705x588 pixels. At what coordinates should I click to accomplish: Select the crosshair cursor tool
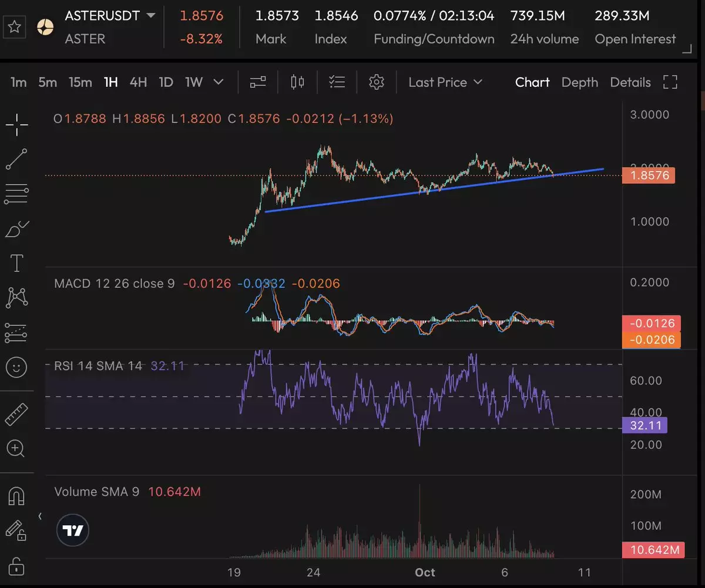click(x=16, y=124)
